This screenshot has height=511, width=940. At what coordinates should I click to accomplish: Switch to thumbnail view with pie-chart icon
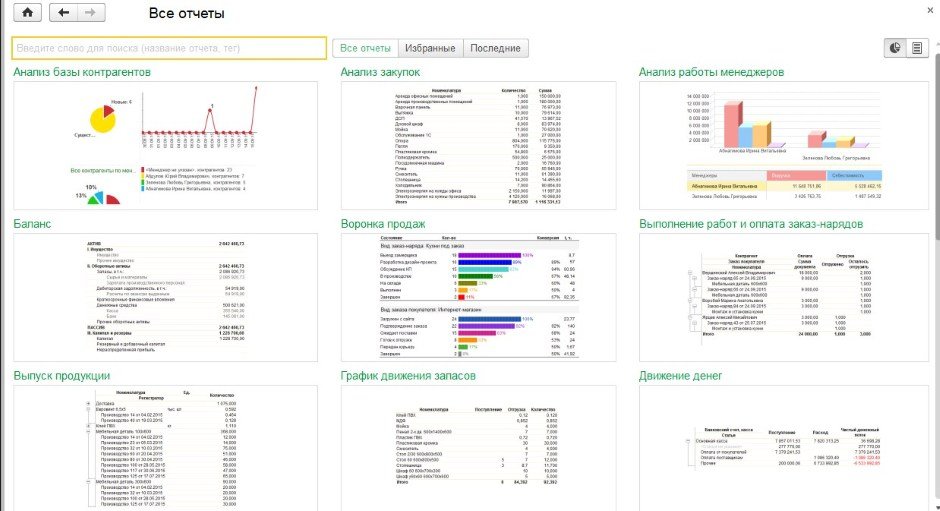pyautogui.click(x=895, y=48)
